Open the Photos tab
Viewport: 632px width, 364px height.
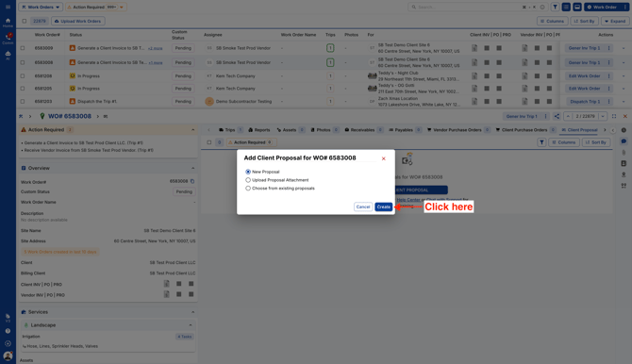click(324, 130)
